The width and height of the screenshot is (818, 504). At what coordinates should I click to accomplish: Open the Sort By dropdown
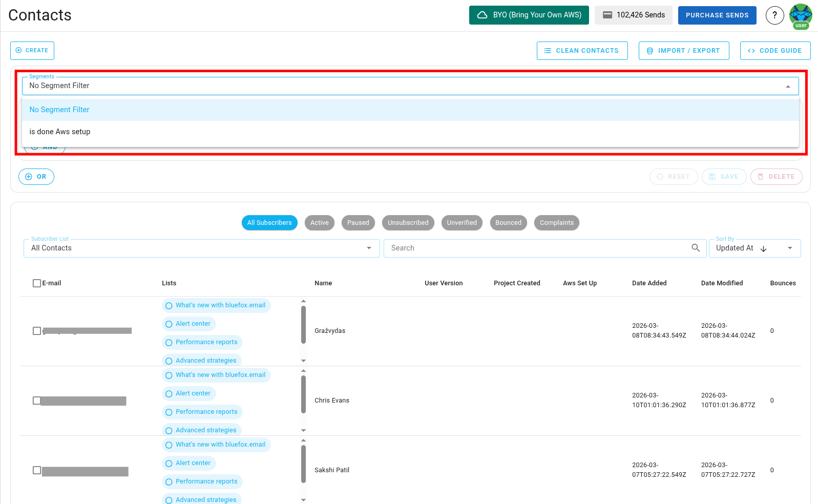[x=754, y=248]
